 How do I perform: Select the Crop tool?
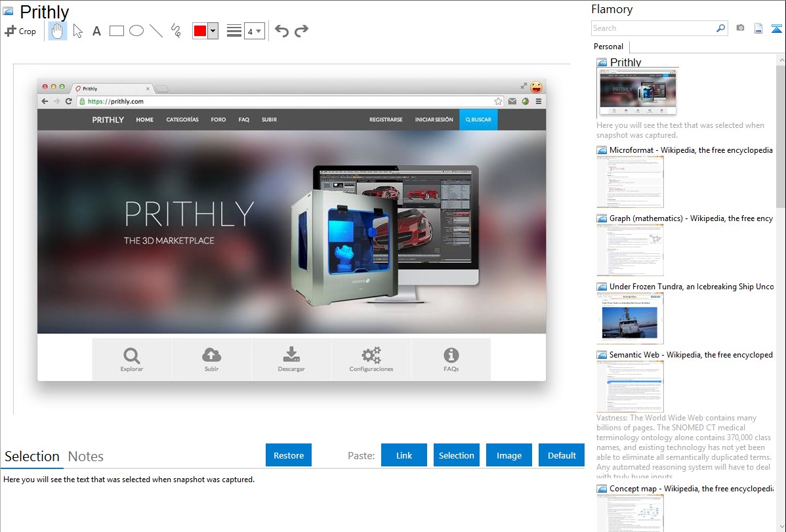coord(20,31)
